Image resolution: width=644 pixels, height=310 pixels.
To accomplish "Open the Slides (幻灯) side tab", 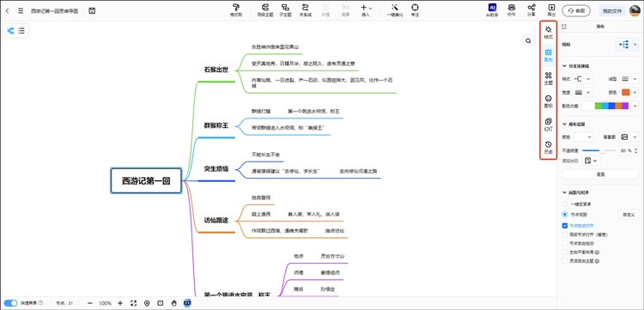I will (x=549, y=125).
